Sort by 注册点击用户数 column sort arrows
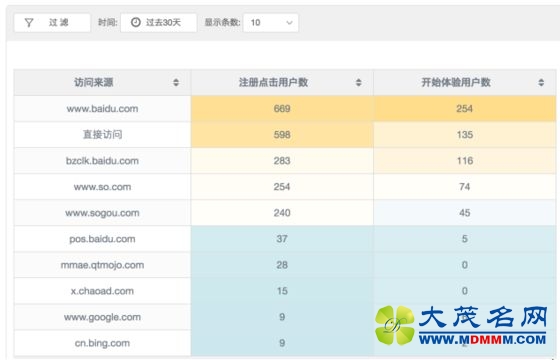This screenshot has height=360, width=560. coord(359,82)
